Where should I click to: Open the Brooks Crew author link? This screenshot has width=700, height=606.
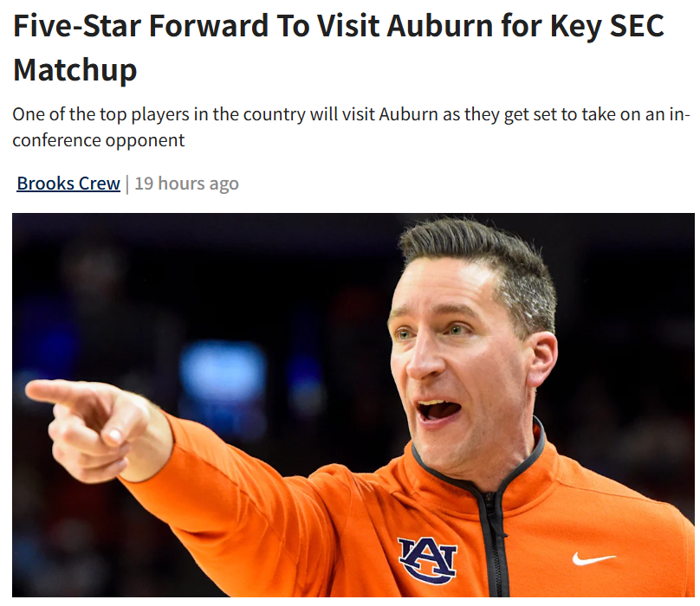(x=68, y=184)
